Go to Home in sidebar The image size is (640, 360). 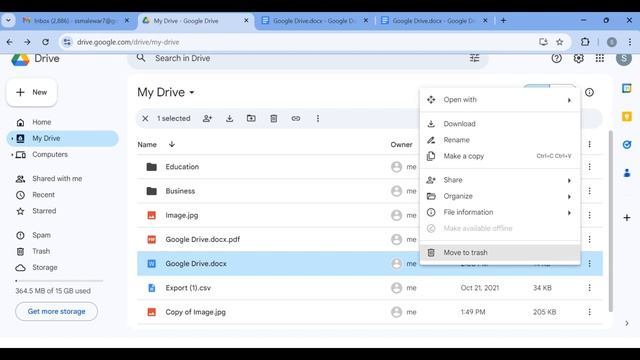tap(42, 122)
